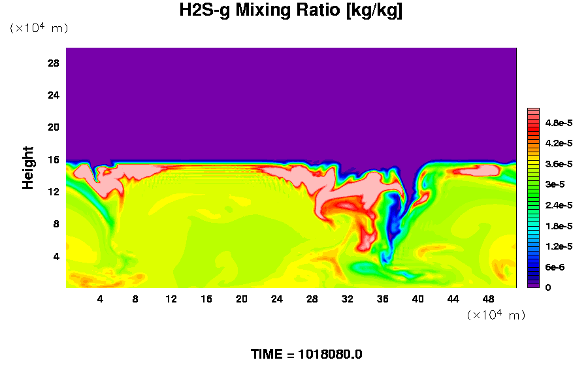Viewport: 588px width, 392px height.
Task: Click the TIME = 1018080.0 label
Action: tap(306, 355)
